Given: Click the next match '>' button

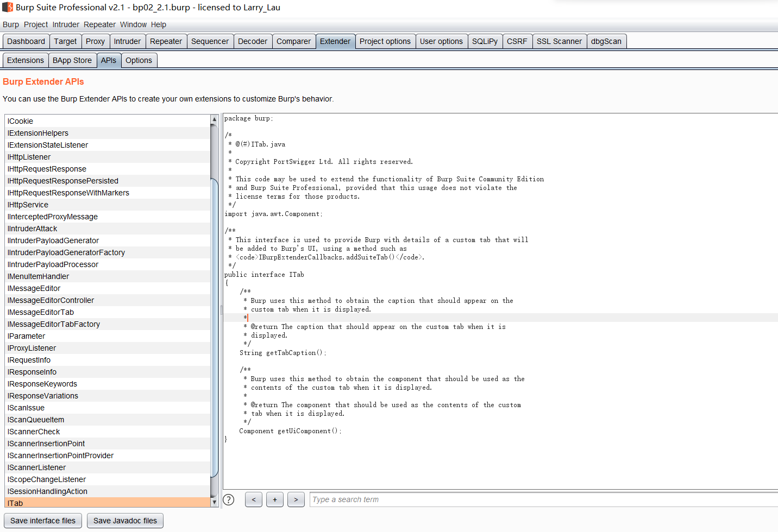Looking at the screenshot, I should (296, 499).
